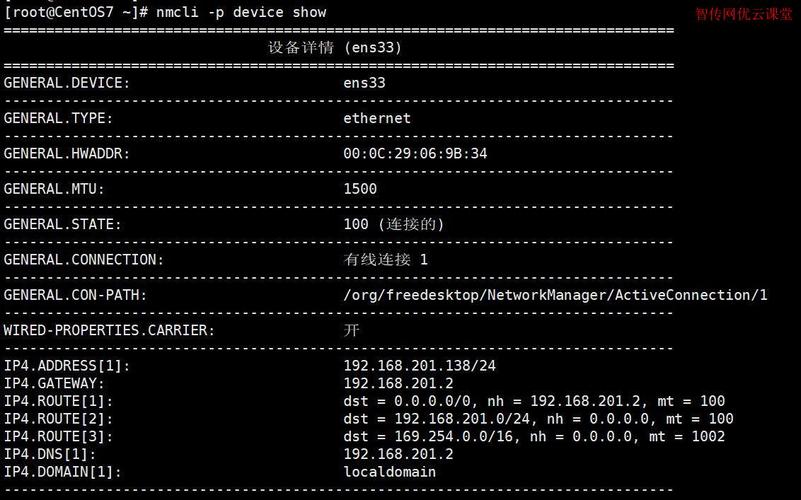Screen dimensions: 801x500
Task: Click the 设备详情 (ens33) header text
Action: point(335,47)
